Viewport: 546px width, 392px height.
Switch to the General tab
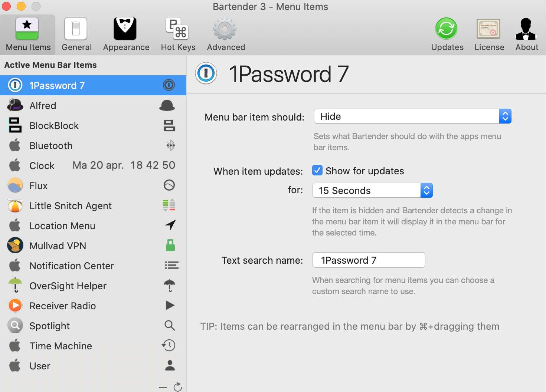76,35
